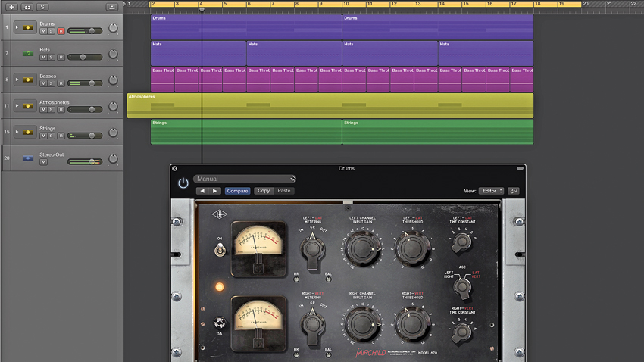Click the Paste settings button
Screen dimensions: 644x362
pos(284,191)
